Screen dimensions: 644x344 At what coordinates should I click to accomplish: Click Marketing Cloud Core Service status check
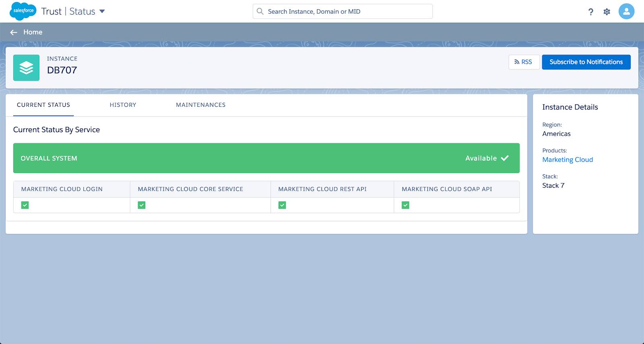142,205
